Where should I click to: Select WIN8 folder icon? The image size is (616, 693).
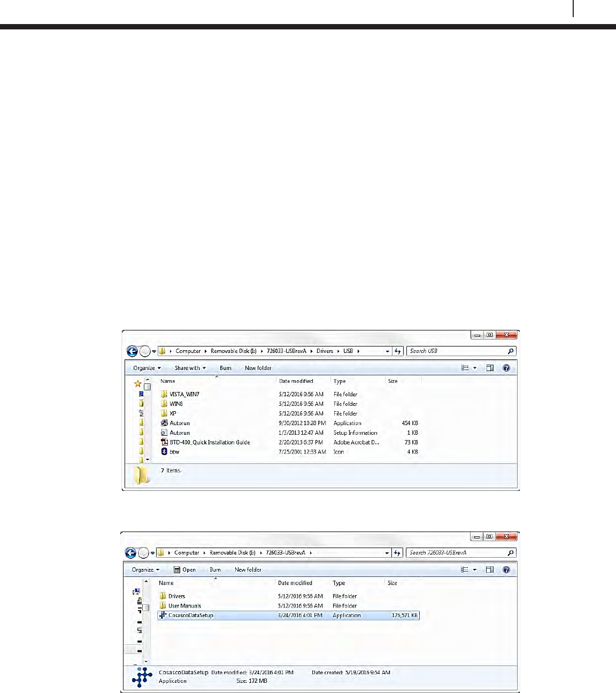[164, 404]
